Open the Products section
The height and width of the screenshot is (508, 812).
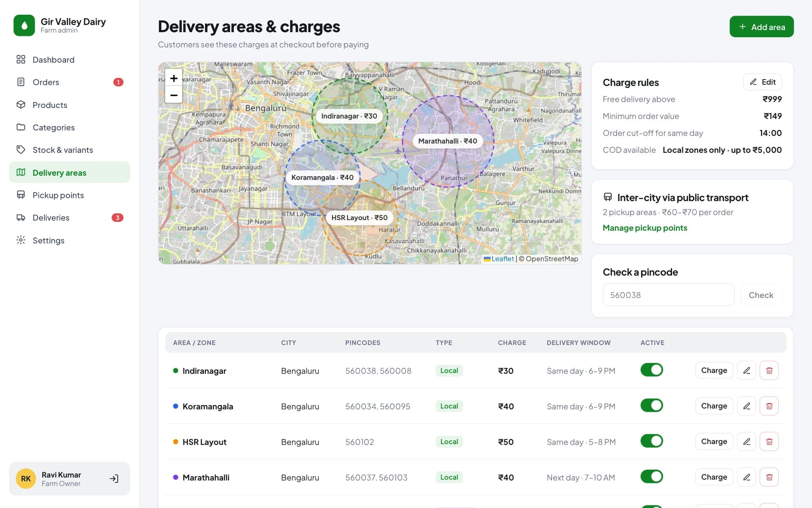[69, 105]
